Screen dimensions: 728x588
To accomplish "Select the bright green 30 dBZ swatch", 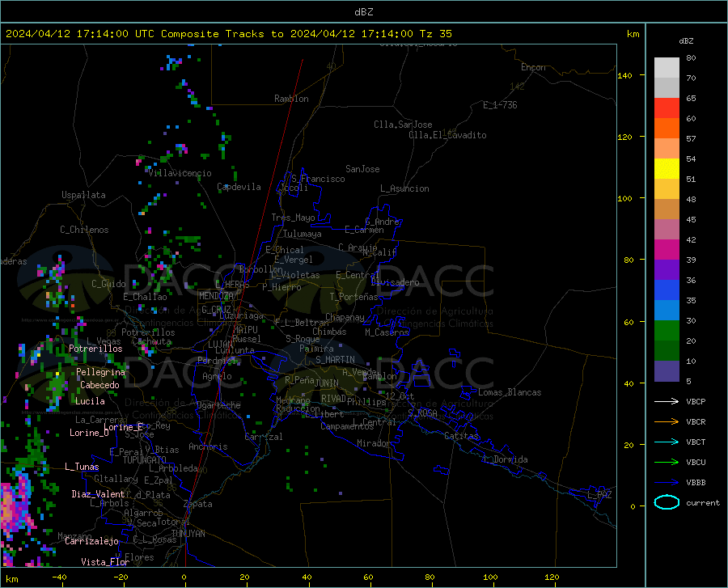I will (667, 330).
